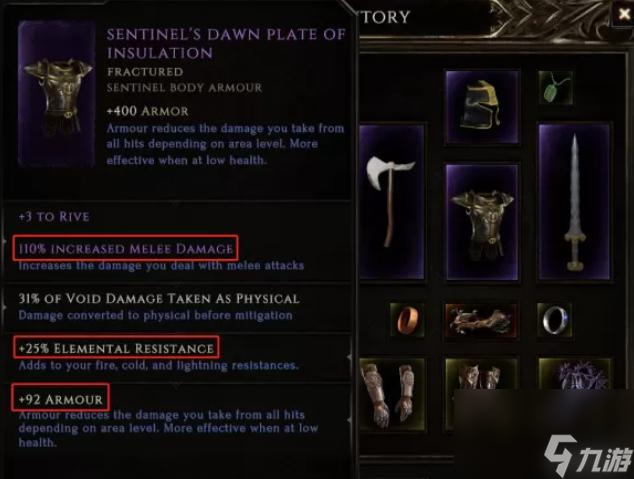Select the sword in off-hand slot
The height and width of the screenshot is (479, 634).
(x=575, y=202)
